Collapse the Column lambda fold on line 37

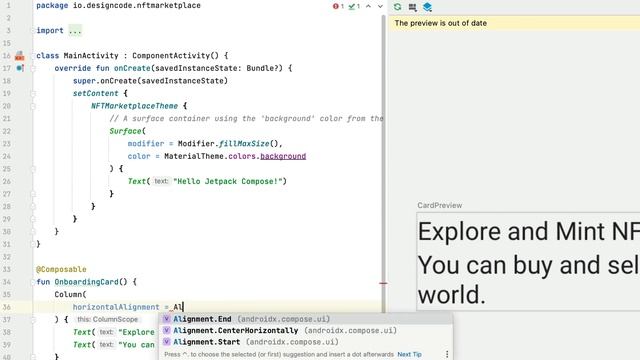tap(33, 320)
